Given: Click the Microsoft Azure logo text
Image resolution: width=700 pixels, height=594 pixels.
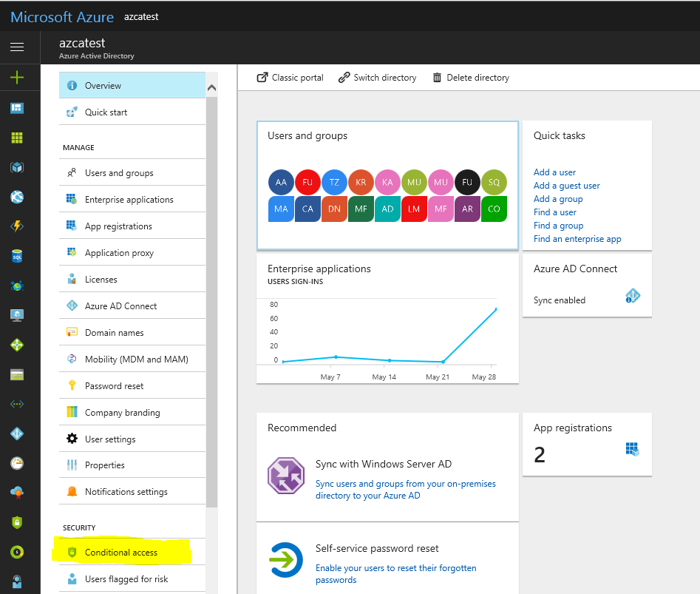Looking at the screenshot, I should point(62,17).
